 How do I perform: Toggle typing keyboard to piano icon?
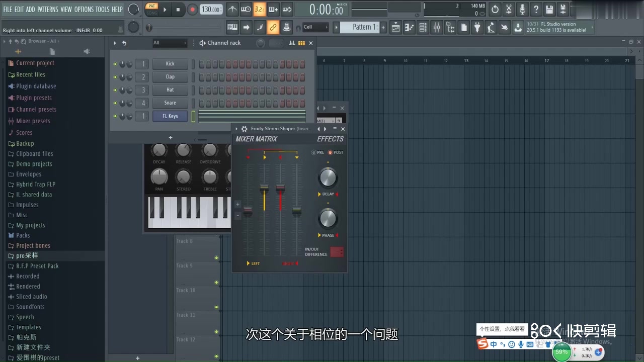click(232, 27)
